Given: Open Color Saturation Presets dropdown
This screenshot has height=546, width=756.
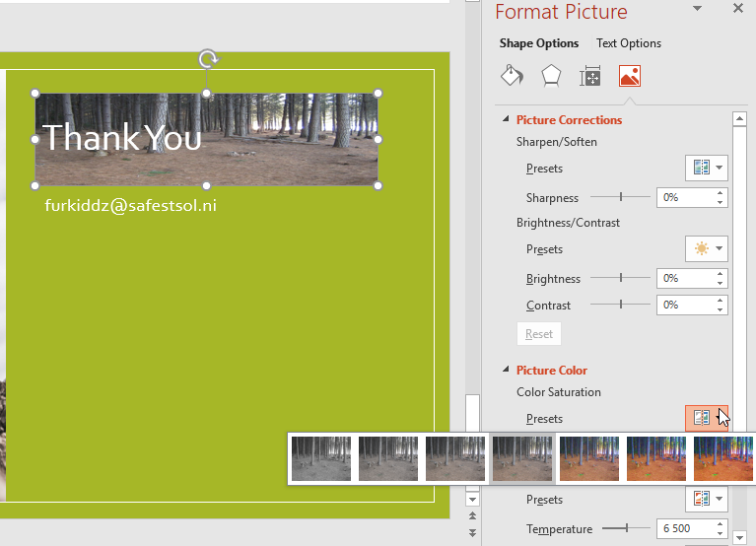Looking at the screenshot, I should coord(707,418).
